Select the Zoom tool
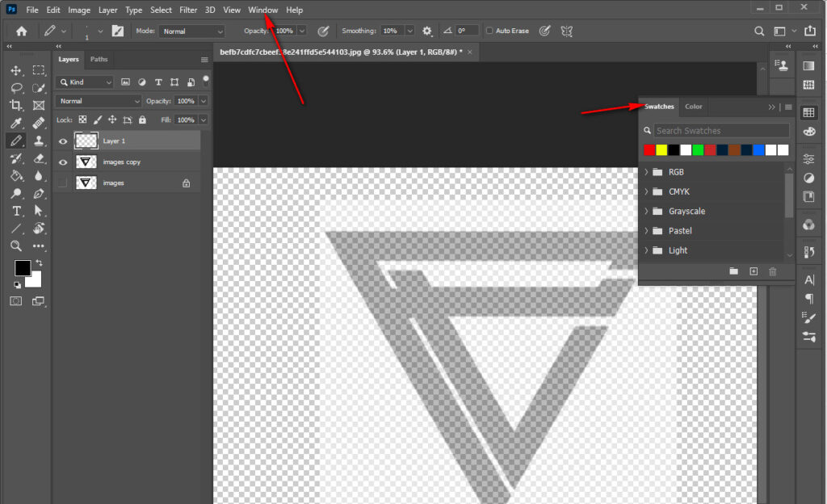 tap(16, 246)
